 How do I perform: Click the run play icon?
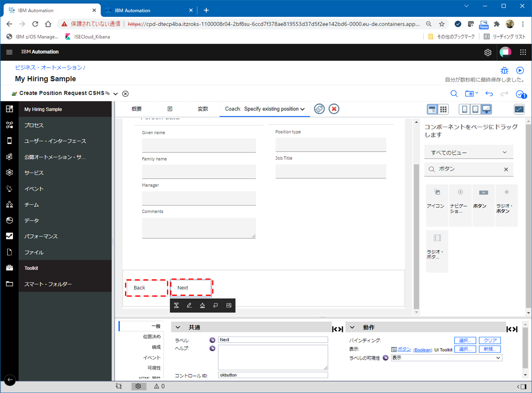[520, 70]
